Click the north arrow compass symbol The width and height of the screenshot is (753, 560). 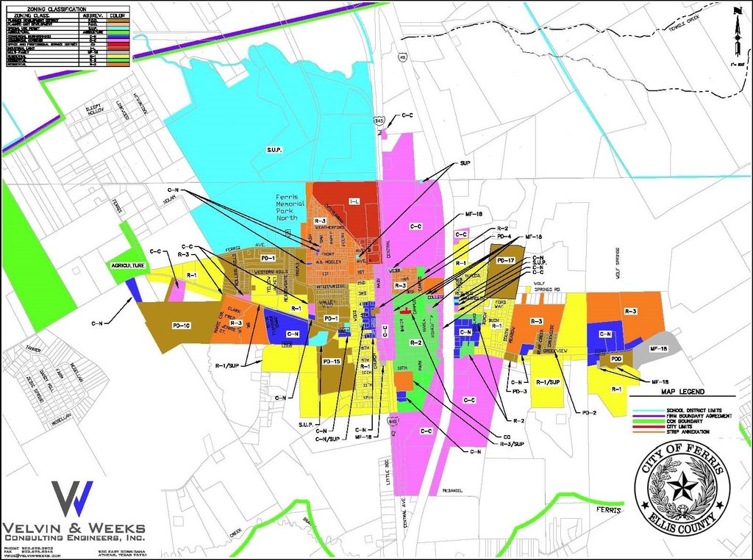pyautogui.click(x=737, y=32)
